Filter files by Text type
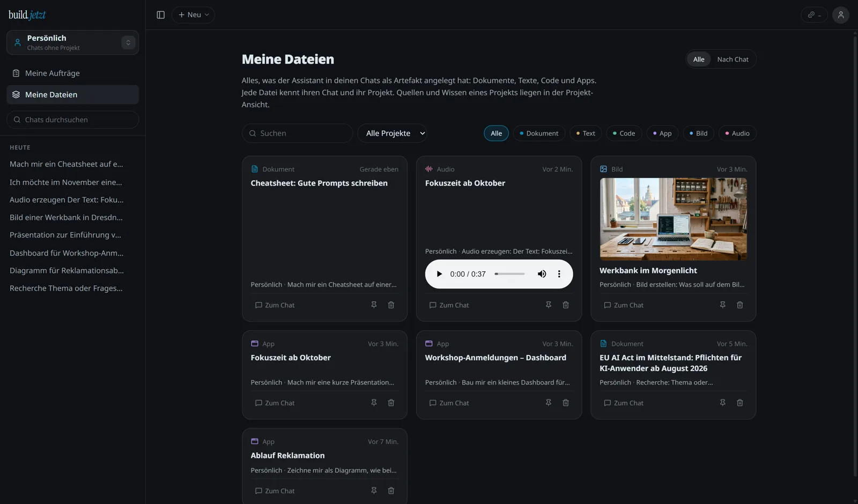858x504 pixels. pyautogui.click(x=586, y=134)
